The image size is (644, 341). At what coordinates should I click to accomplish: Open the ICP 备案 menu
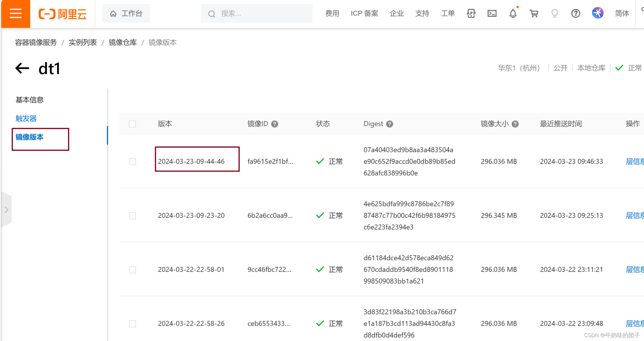coord(365,13)
